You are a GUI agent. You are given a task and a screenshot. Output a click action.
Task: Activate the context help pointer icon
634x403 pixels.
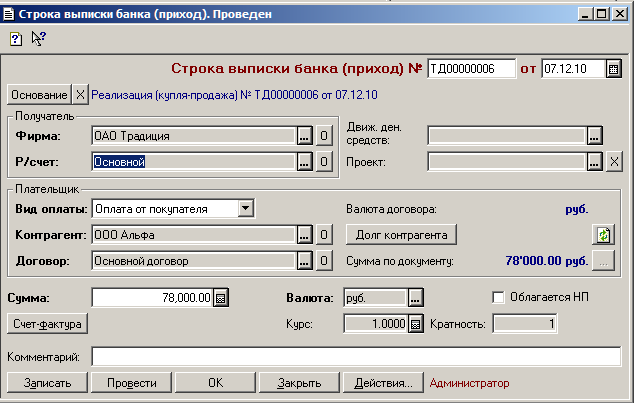[39, 39]
